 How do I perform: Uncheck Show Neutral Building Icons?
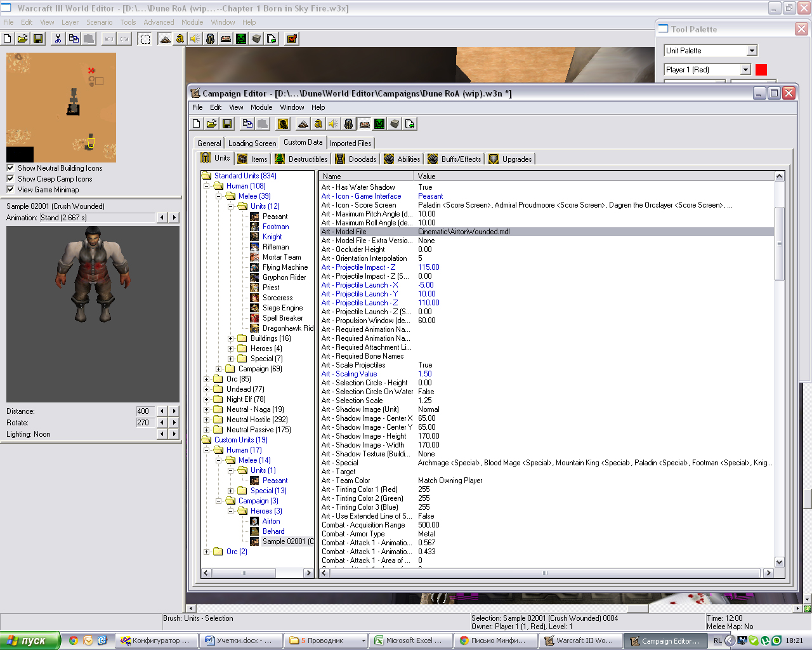point(10,168)
